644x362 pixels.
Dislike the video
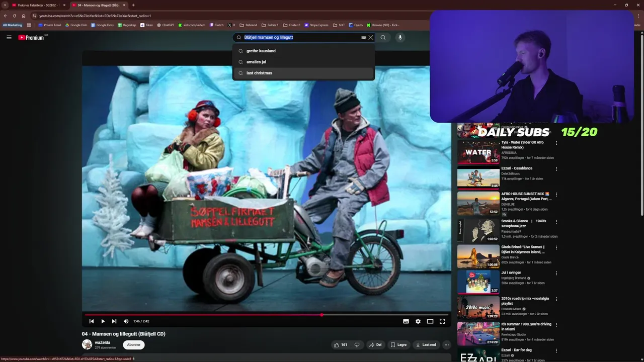(x=357, y=345)
